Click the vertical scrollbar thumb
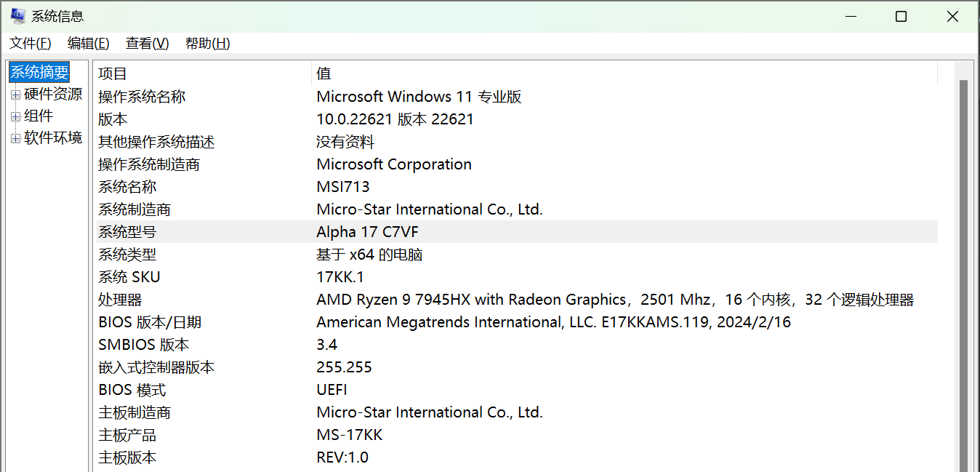Viewport: 980px width, 472px height. [x=964, y=276]
